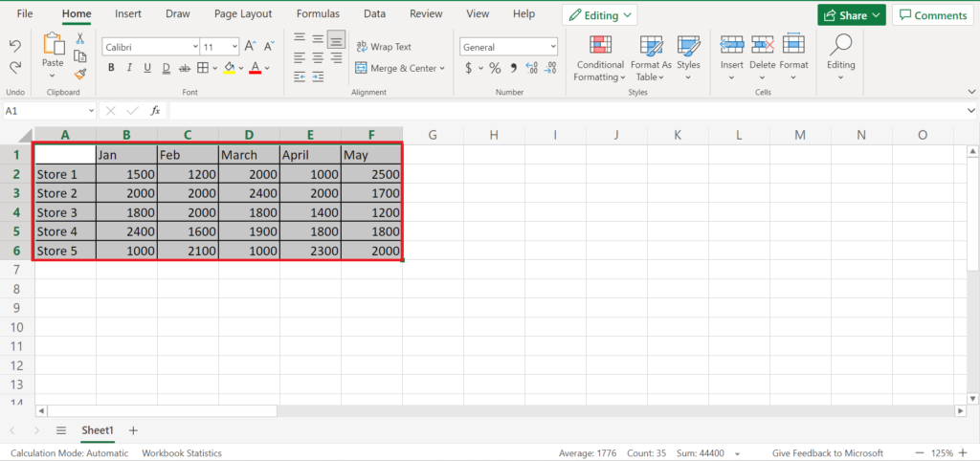Click Give Feedback to Microsoft
This screenshot has width=980, height=461.
(828, 453)
